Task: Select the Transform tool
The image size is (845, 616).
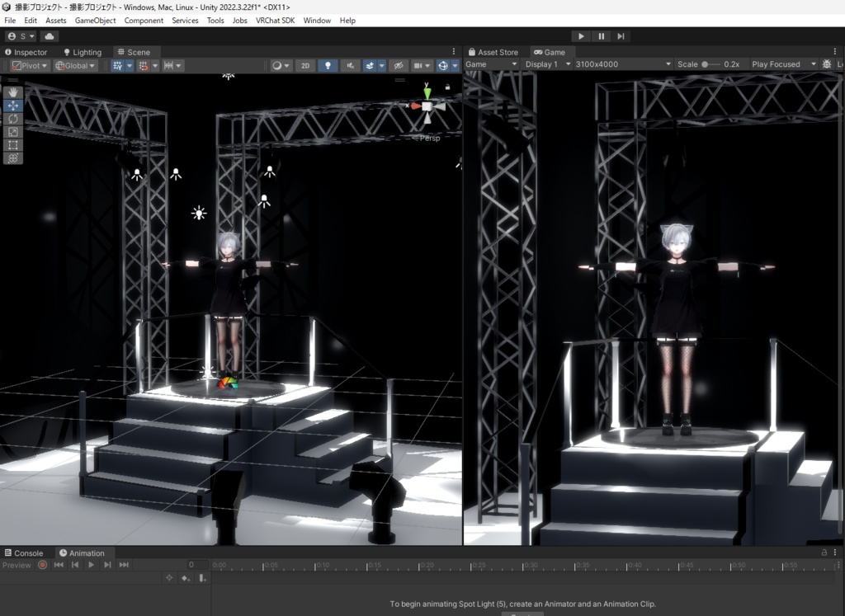Action: click(13, 158)
